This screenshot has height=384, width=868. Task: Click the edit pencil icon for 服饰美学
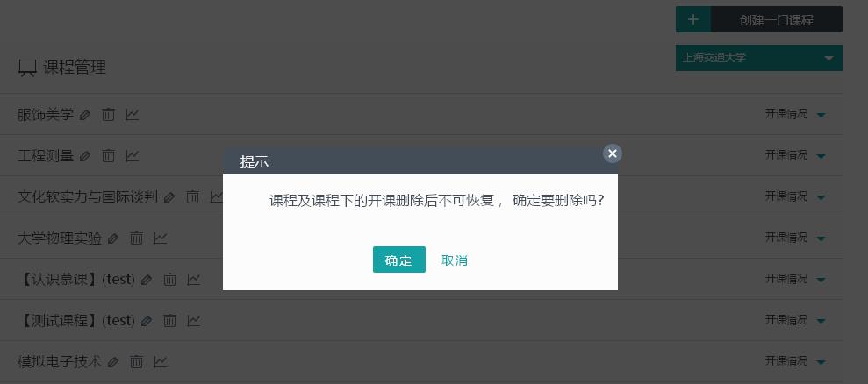[85, 115]
